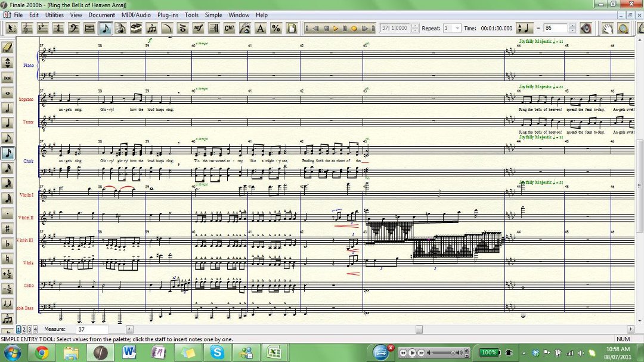Open Skype from the taskbar
This screenshot has height=362, width=644.
pyautogui.click(x=217, y=352)
